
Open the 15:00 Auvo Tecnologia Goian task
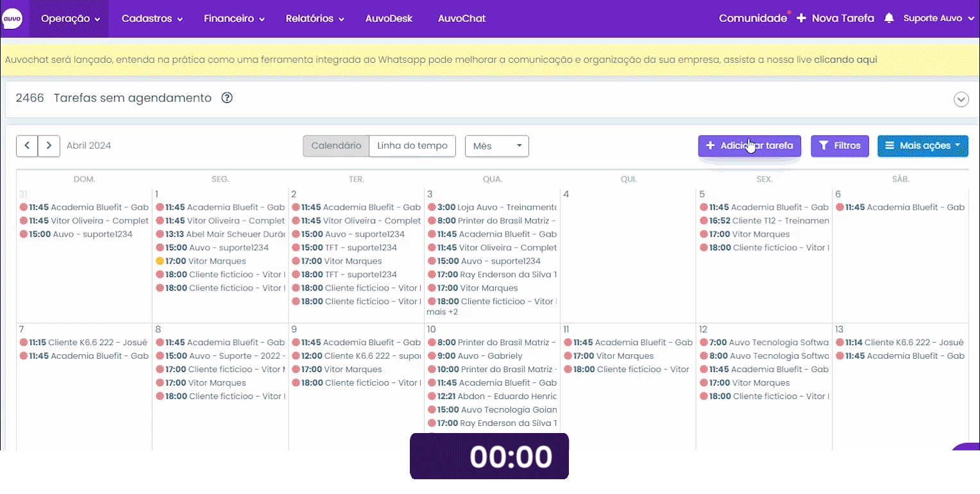click(491, 410)
